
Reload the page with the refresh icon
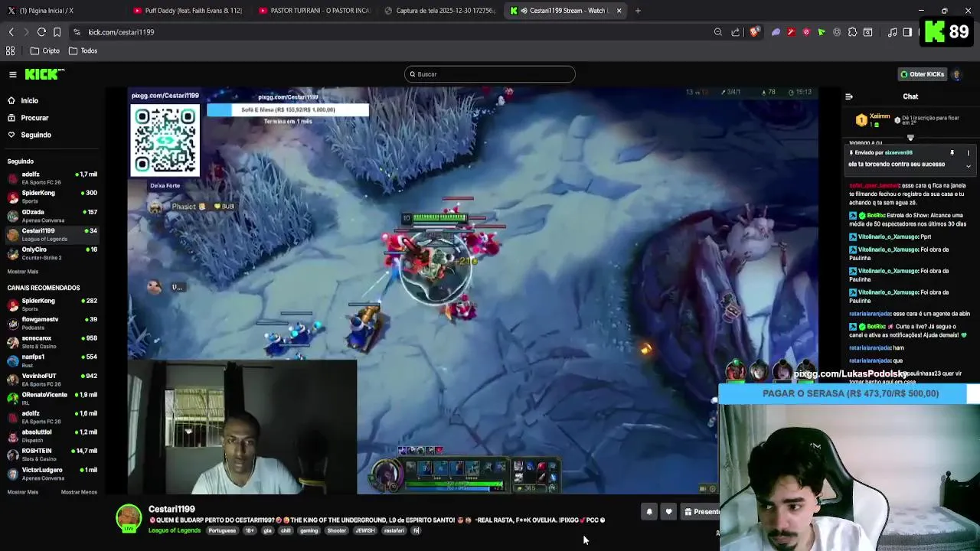(41, 32)
